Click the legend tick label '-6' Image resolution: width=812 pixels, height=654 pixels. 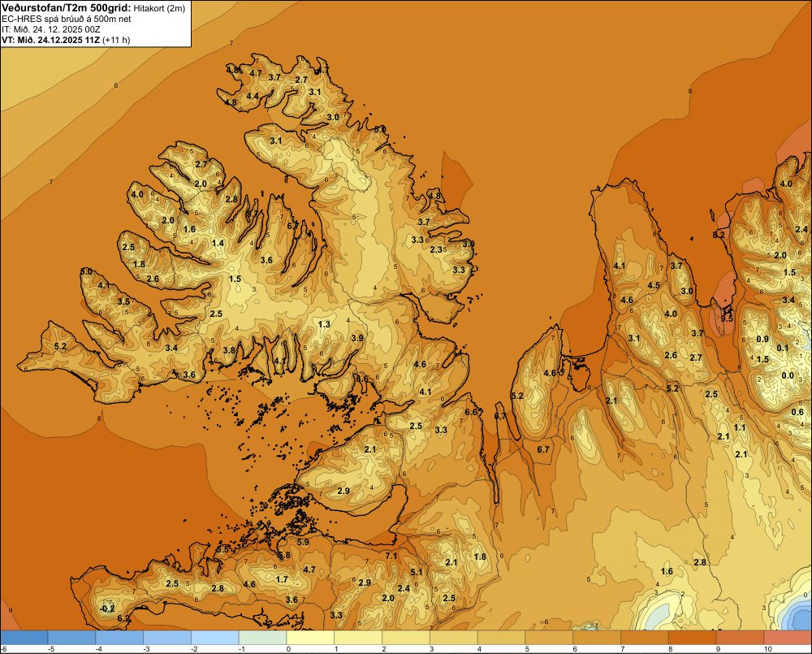tap(3, 649)
